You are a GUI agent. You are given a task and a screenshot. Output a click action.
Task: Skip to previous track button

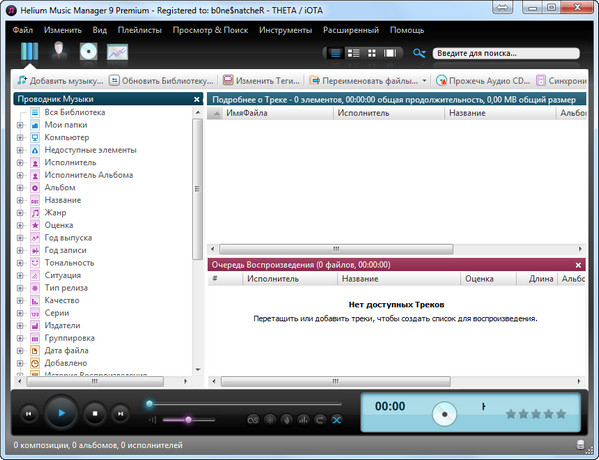[x=29, y=414]
